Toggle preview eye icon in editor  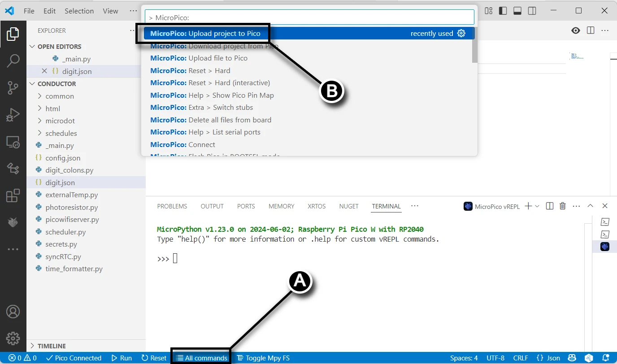point(576,30)
